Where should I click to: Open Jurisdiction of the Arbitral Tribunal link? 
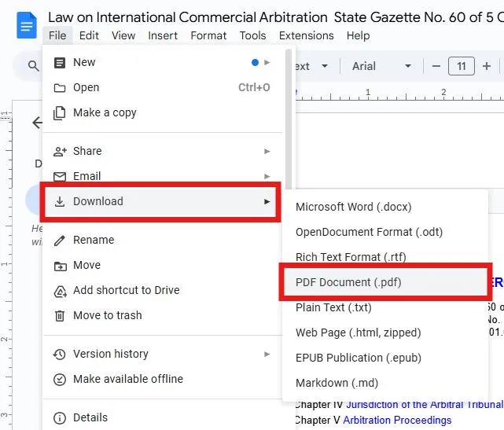point(424,404)
